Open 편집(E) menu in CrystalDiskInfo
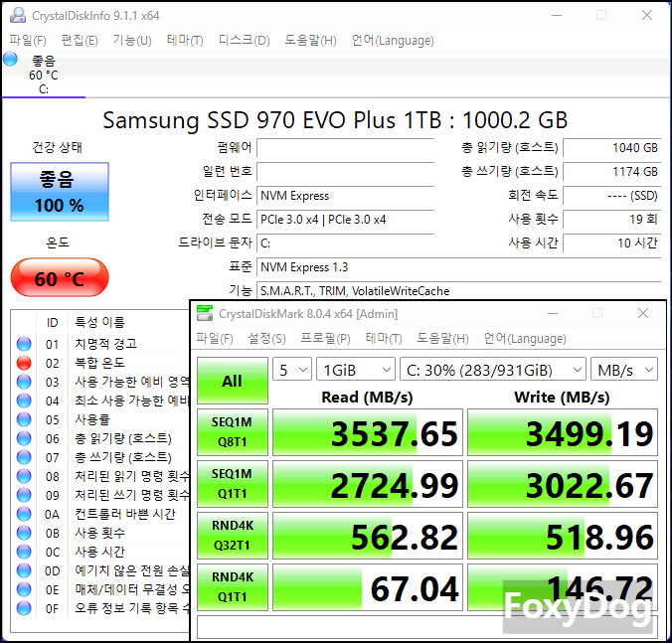 click(80, 41)
